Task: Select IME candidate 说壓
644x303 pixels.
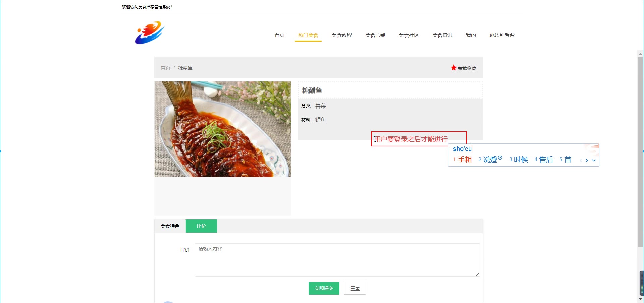Action: point(490,160)
